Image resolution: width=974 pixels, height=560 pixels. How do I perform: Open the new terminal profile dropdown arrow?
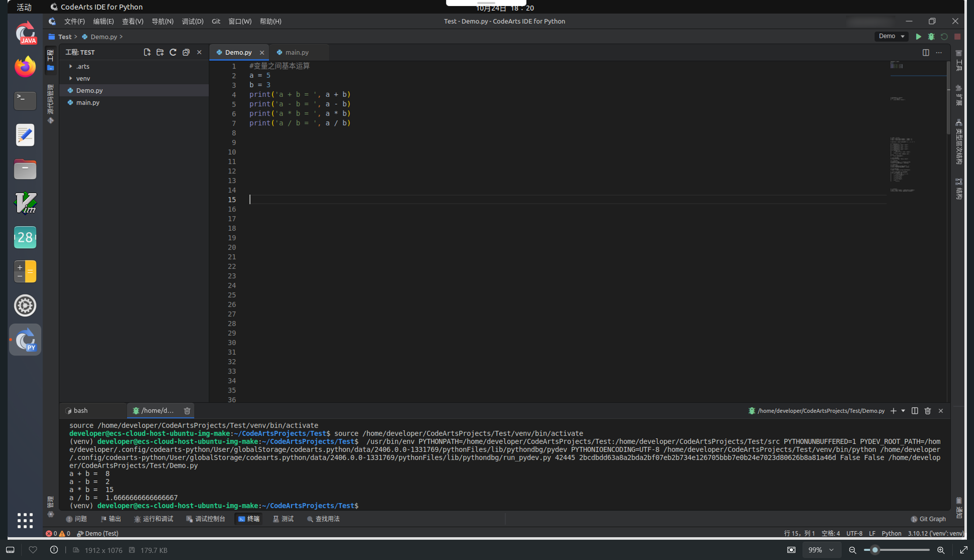pyautogui.click(x=903, y=411)
